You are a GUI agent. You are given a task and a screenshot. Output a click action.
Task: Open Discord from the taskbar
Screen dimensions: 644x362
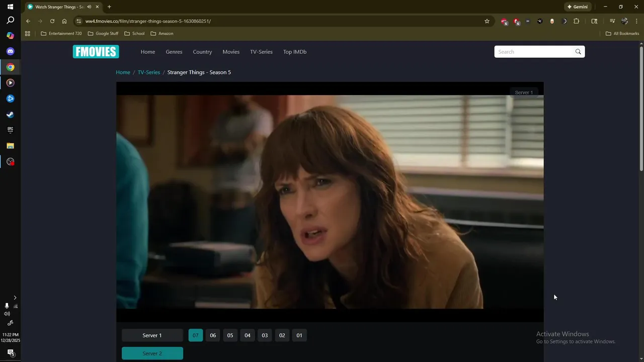[x=10, y=51]
